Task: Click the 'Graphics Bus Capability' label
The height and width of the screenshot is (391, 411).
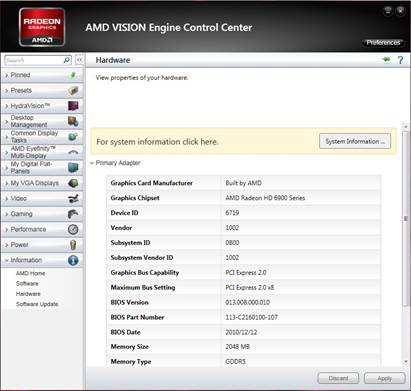Action: tap(145, 273)
